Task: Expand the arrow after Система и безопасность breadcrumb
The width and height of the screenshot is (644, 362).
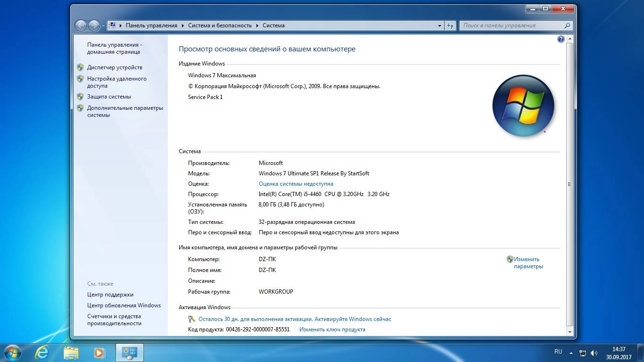Action: pyautogui.click(x=257, y=25)
